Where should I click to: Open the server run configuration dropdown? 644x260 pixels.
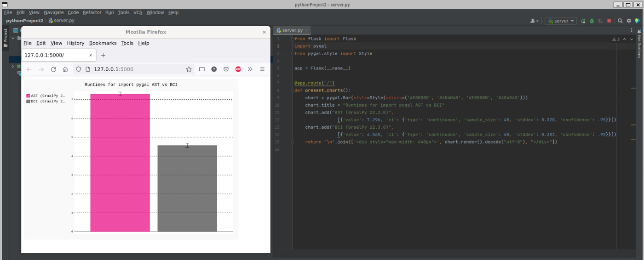tap(561, 21)
